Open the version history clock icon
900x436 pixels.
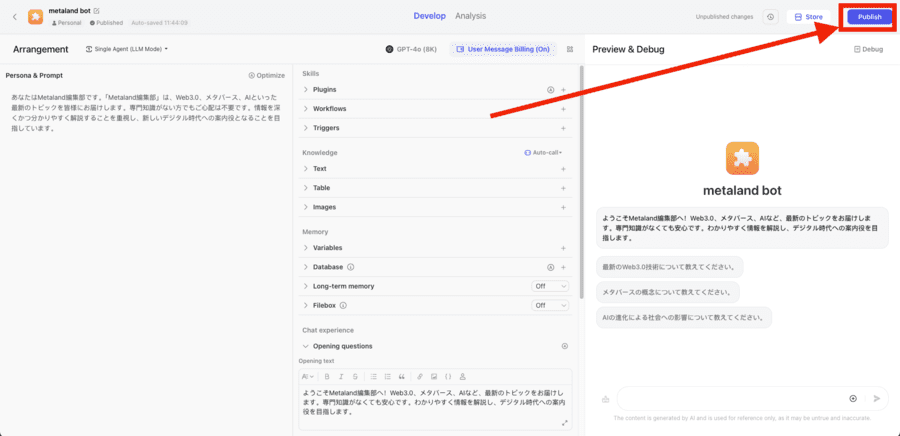(770, 17)
